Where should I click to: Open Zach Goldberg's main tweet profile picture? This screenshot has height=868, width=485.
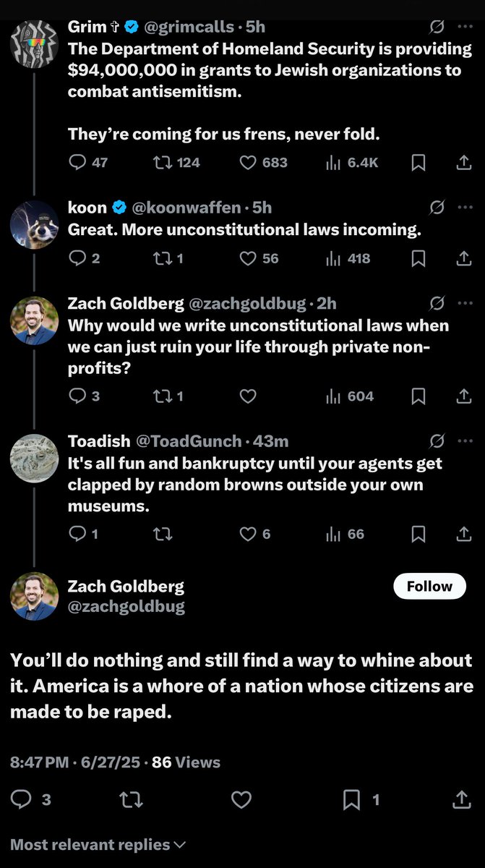34,596
